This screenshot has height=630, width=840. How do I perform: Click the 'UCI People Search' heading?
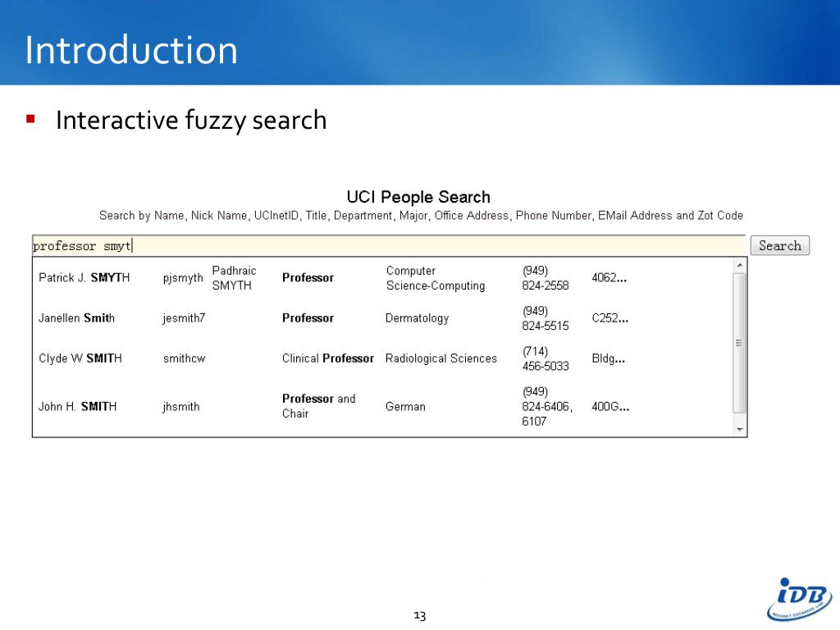point(418,197)
